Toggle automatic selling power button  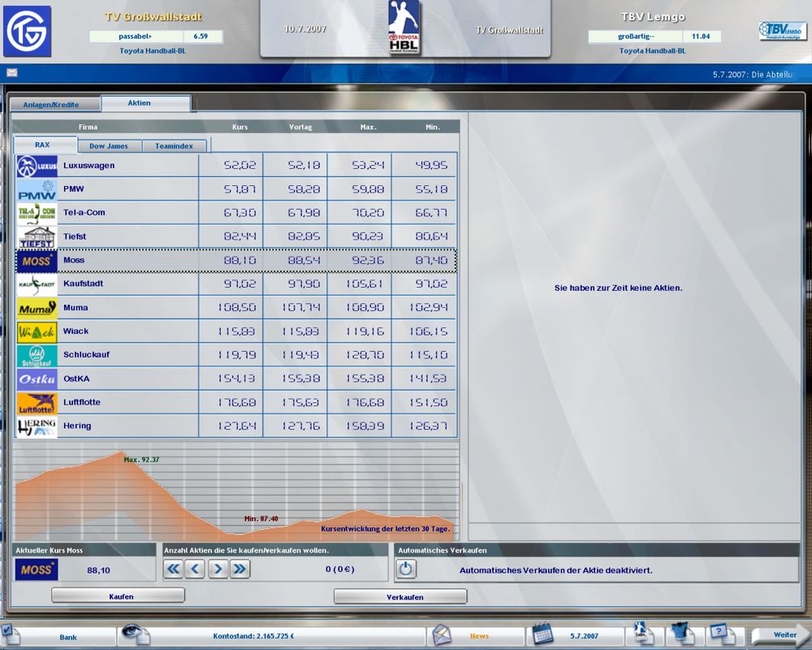(406, 570)
